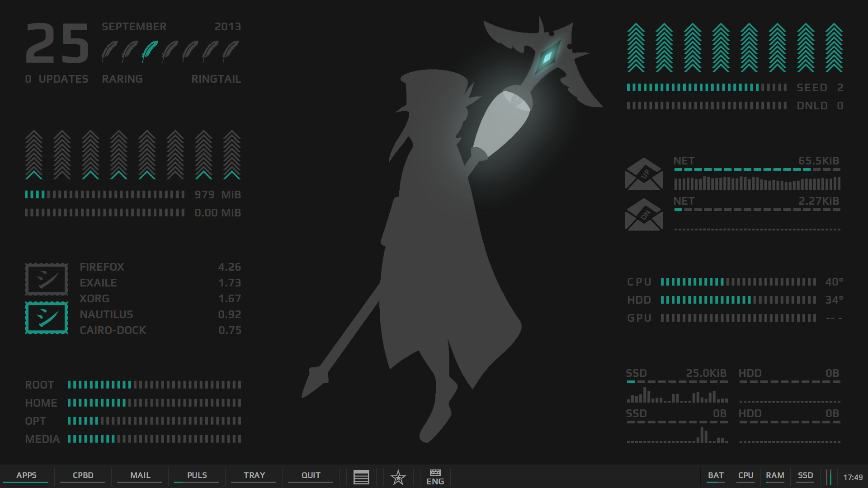This screenshot has height=488, width=868.
Task: Click the 17:49 clock
Action: click(853, 477)
